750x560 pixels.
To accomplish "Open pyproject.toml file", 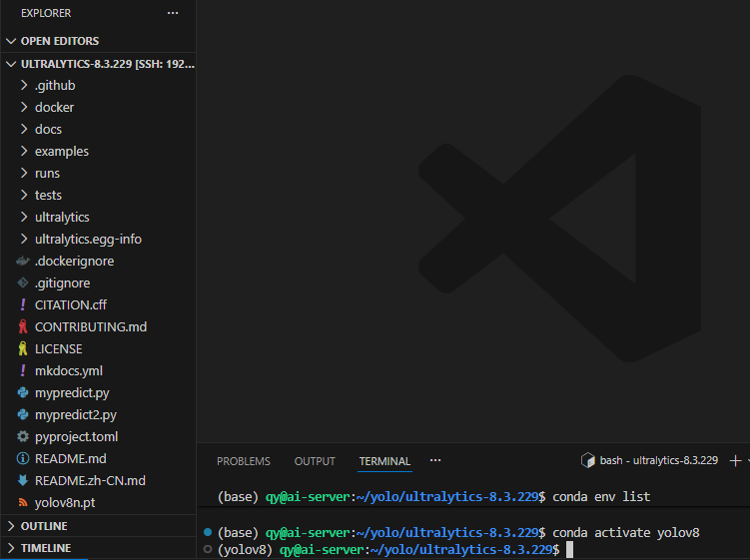I will [x=77, y=437].
